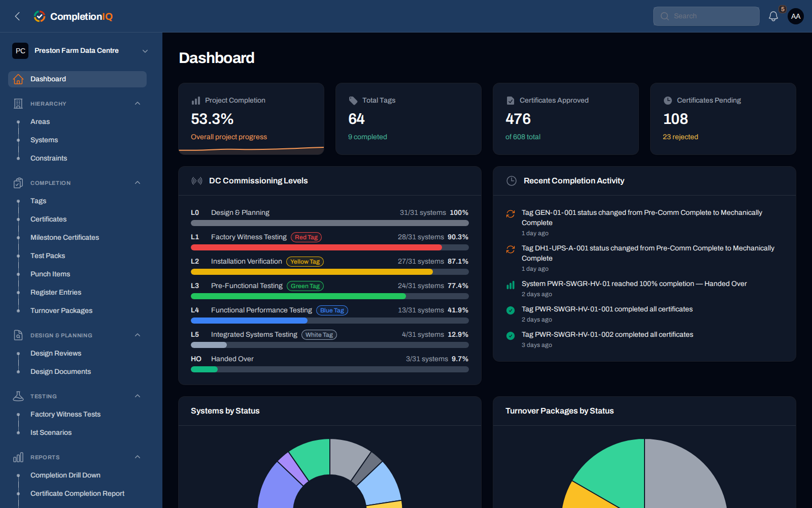Click the Certificates Pending clock icon
Image resolution: width=812 pixels, height=508 pixels.
click(668, 101)
